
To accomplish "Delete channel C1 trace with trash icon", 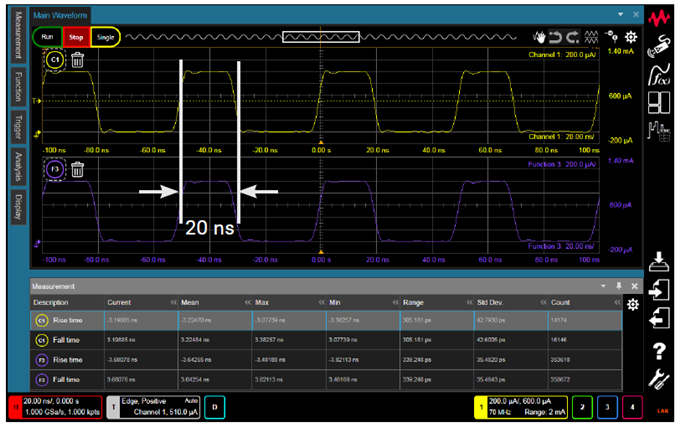I will click(x=77, y=60).
